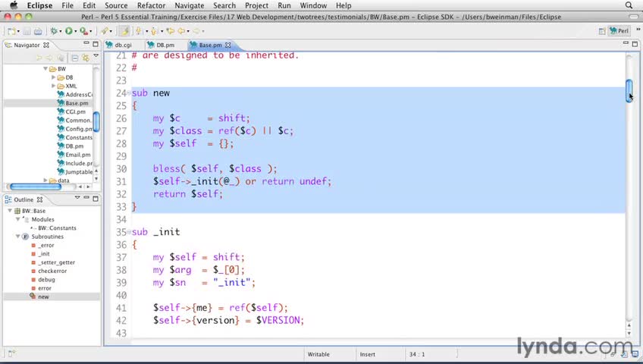
Task: Close the Base.pm editor tab
Action: (228, 45)
